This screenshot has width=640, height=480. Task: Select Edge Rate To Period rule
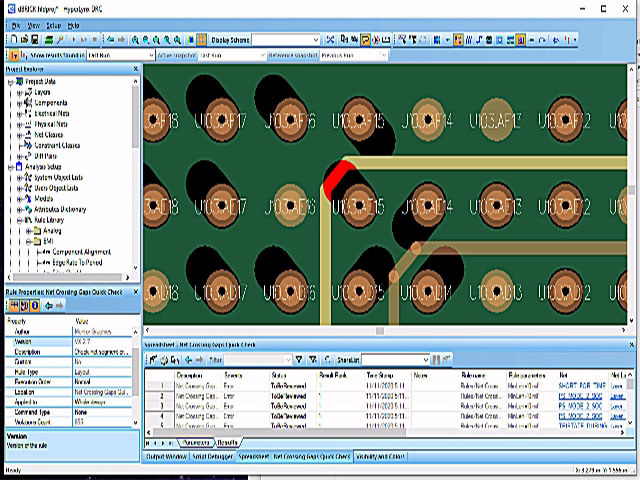[77, 262]
